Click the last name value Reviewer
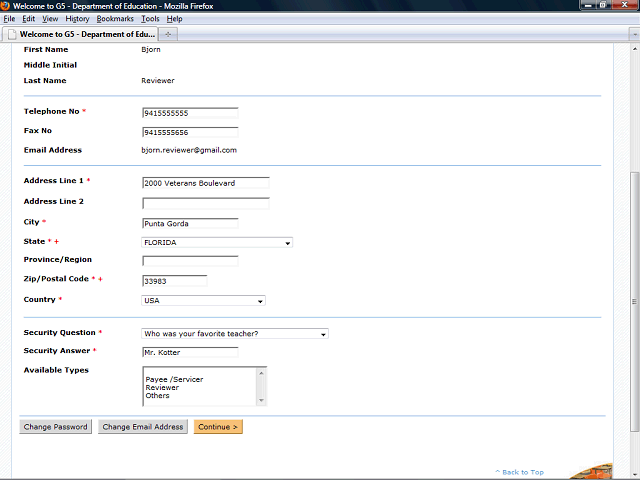The width and height of the screenshot is (640, 480). pos(158,81)
